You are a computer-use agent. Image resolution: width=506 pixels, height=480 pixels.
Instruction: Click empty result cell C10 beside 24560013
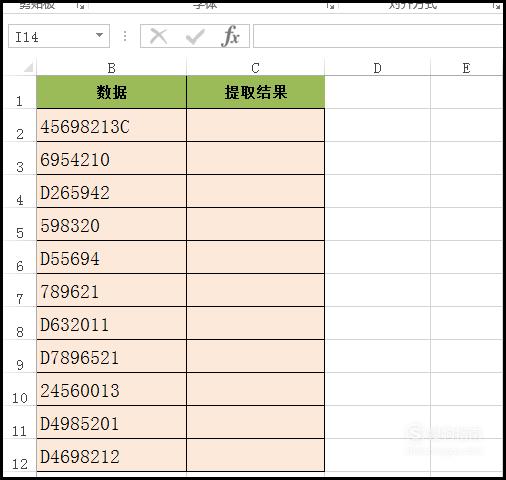click(255, 389)
